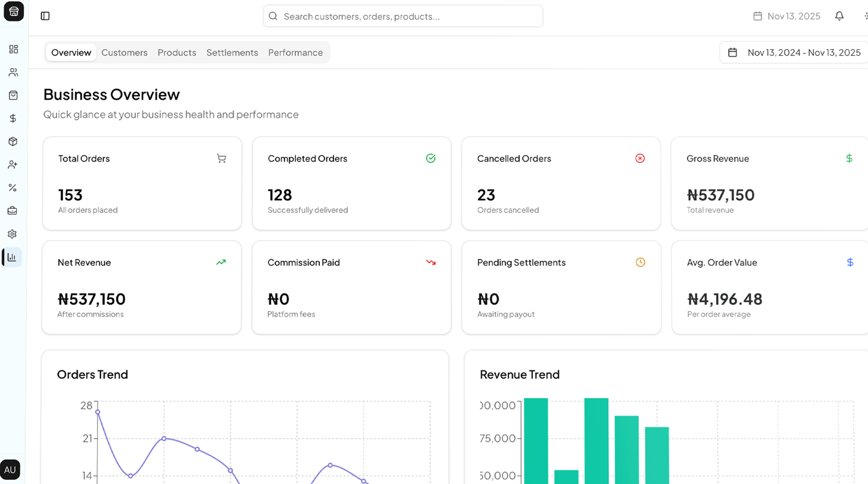Click the ₦4,196.48 average order value
Screen dimensions: 868x484
pos(725,299)
